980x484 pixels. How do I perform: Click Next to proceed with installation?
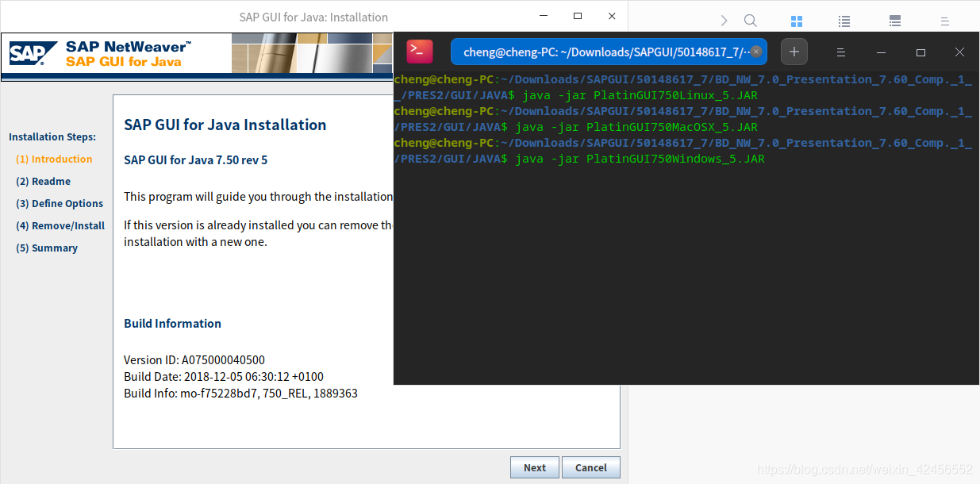(x=534, y=467)
